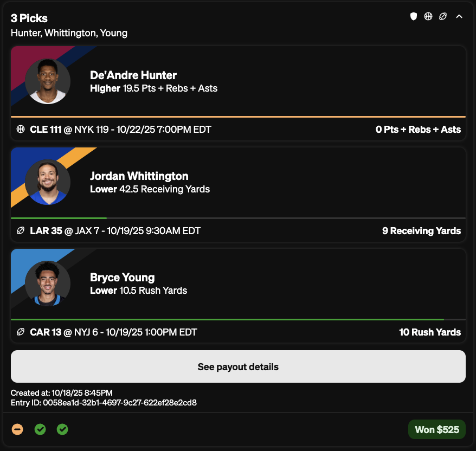The width and height of the screenshot is (476, 451).
Task: Click the second green checkmark status icon
Action: click(62, 429)
